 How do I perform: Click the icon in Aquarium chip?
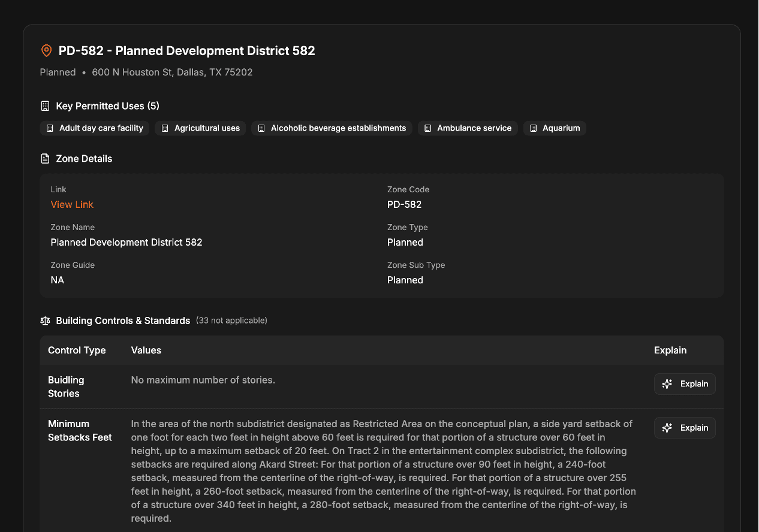[x=533, y=128]
